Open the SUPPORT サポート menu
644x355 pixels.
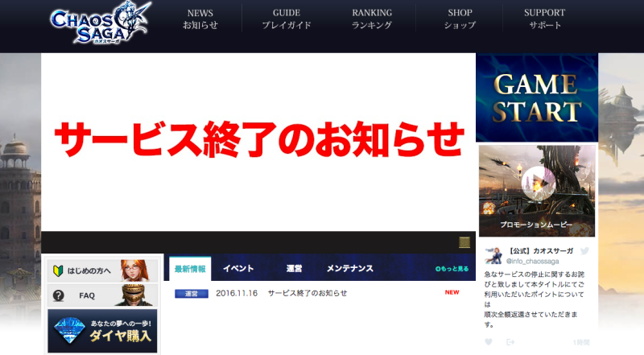tap(545, 19)
